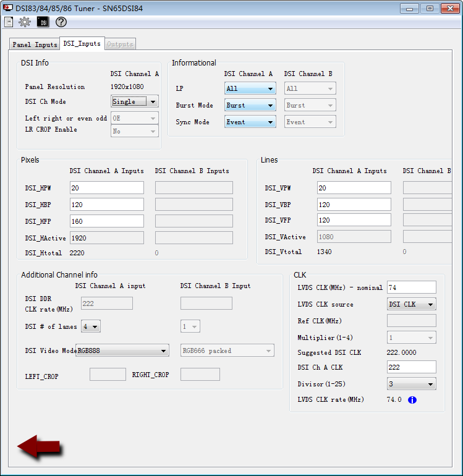463x476 pixels.
Task: Click the RIGHT_CROP field
Action: click(200, 375)
